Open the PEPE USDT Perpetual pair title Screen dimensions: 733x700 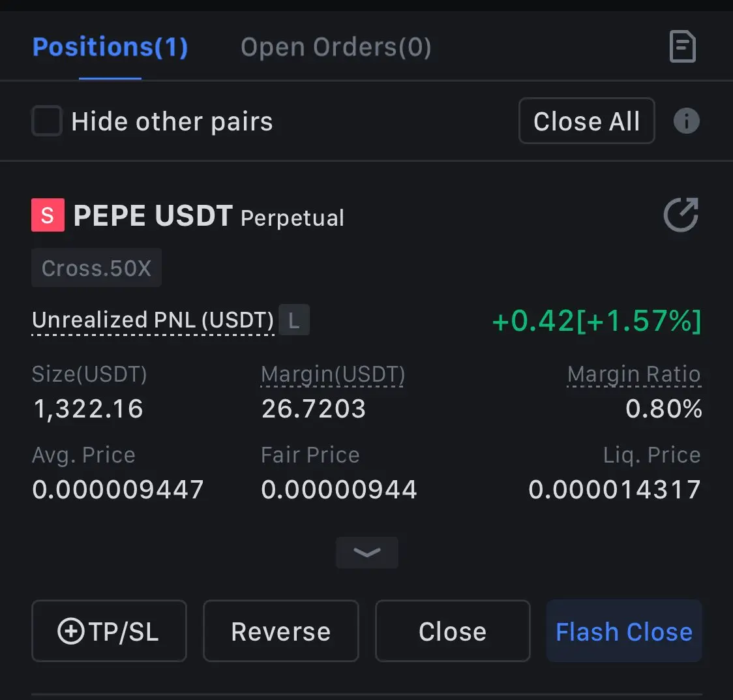click(209, 215)
